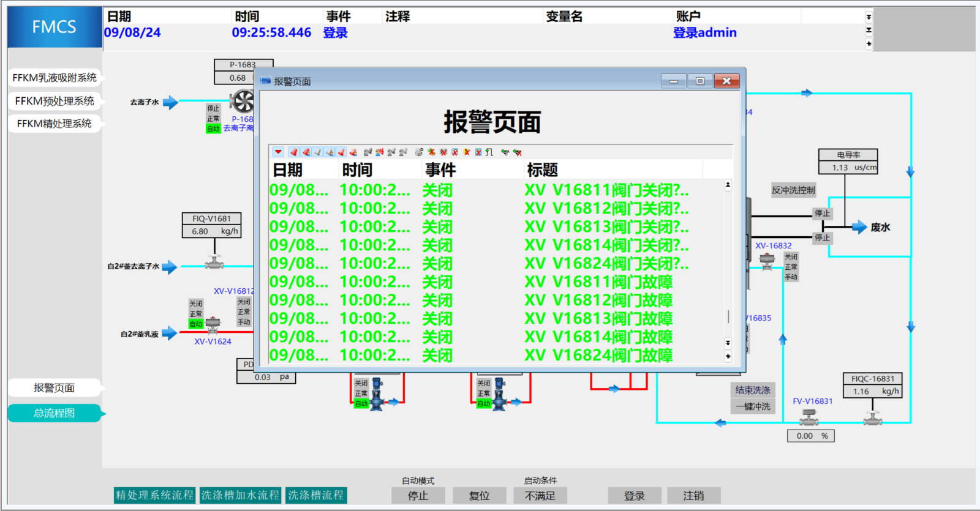The height and width of the screenshot is (511, 980).
Task: Click the alarm list vertical scrollbar thumb
Action: pyautogui.click(x=728, y=316)
